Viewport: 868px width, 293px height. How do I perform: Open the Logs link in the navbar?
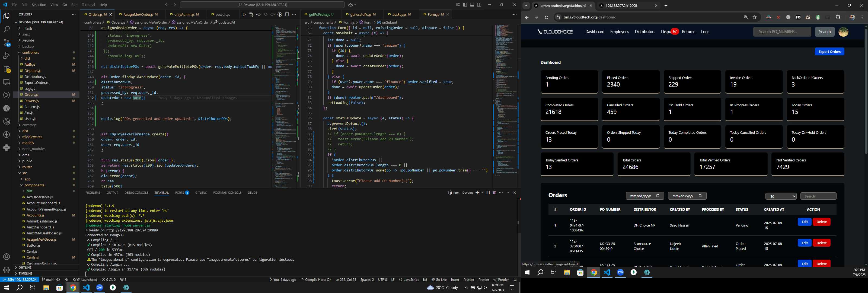point(705,32)
